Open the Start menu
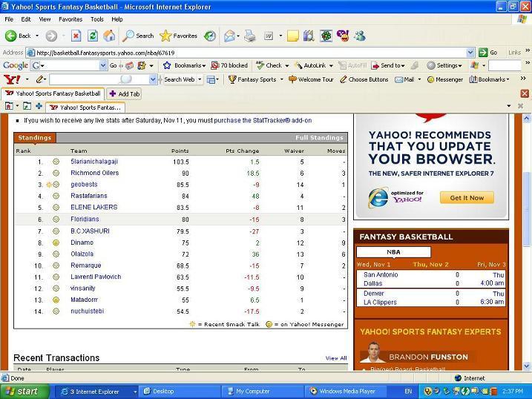532x399 pixels. click(x=24, y=392)
